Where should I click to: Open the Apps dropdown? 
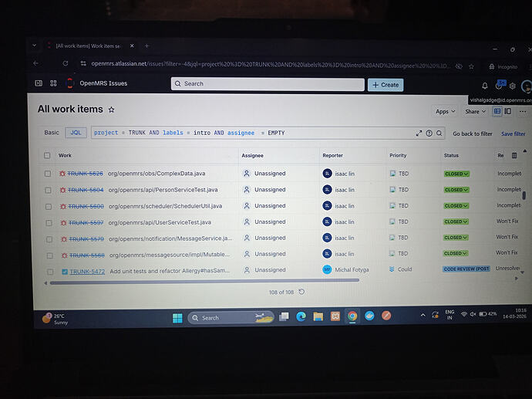pos(445,111)
